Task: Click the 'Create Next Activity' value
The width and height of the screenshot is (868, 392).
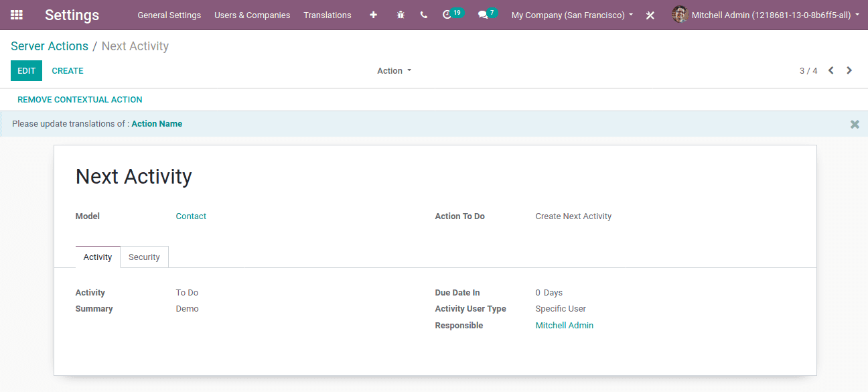Action: pos(573,216)
